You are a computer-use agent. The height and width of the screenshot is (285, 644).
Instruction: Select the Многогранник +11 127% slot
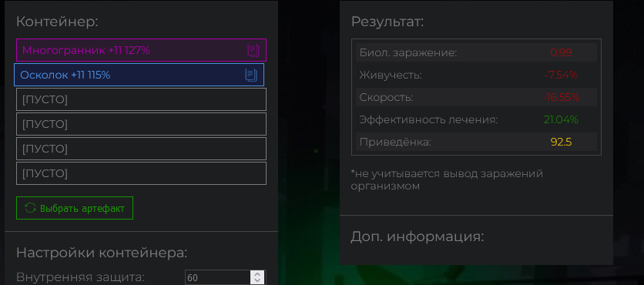tap(141, 50)
